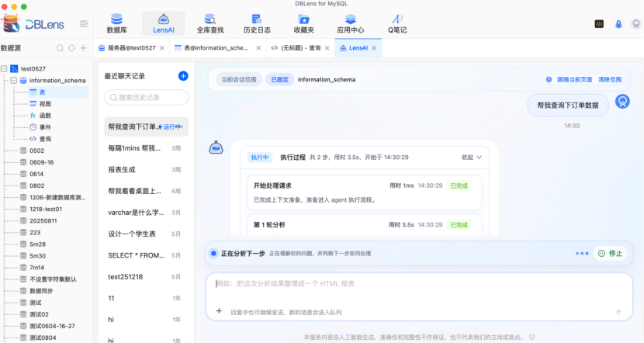Select the 函数 tree item
Screen dimensions: 644x343
45,116
